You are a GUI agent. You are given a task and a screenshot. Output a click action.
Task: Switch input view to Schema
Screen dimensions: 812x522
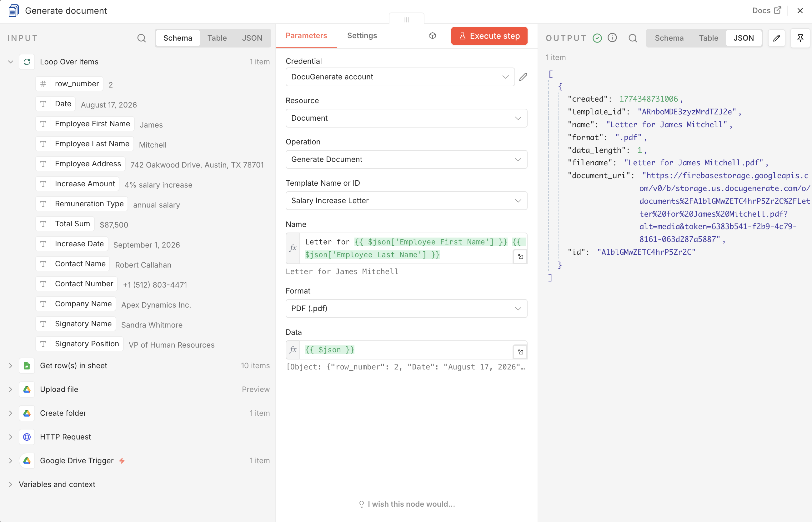click(178, 38)
